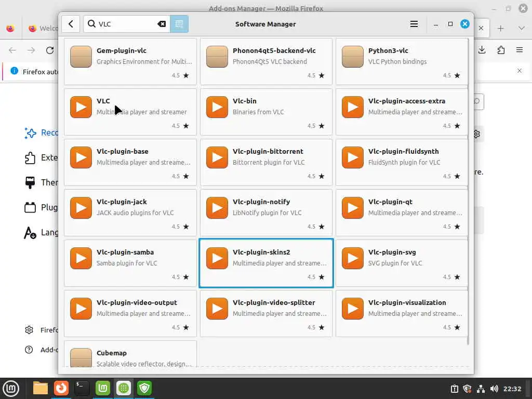Viewport: 532px width, 399px height.
Task: Open the Vlc-plugin-base icon
Action: point(81,157)
